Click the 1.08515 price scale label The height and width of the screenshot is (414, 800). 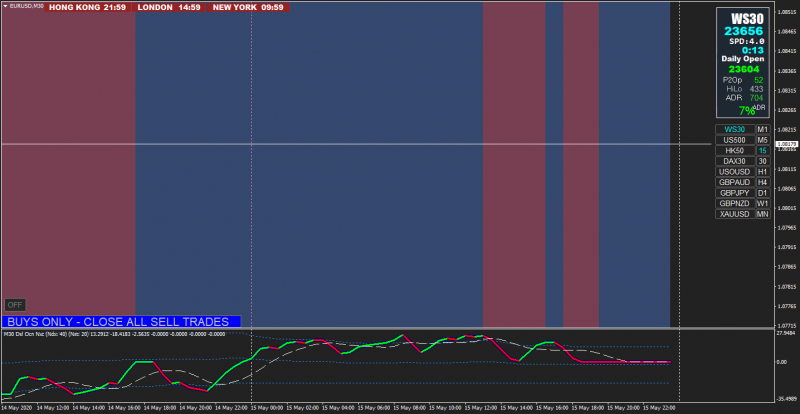click(x=785, y=12)
